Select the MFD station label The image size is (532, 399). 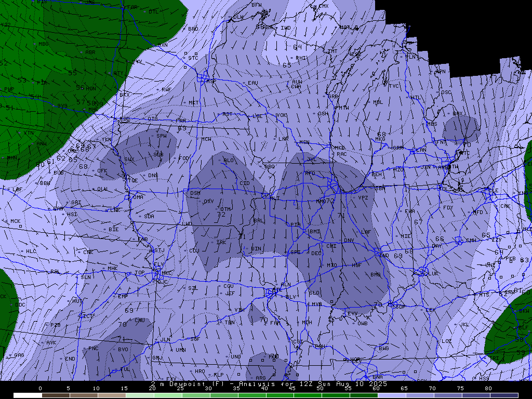[x=478, y=212]
